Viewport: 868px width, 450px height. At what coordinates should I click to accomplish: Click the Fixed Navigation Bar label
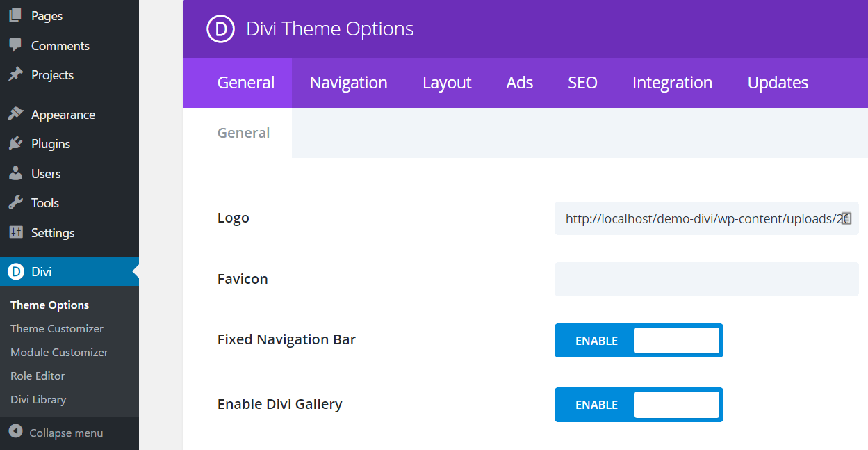click(x=286, y=339)
